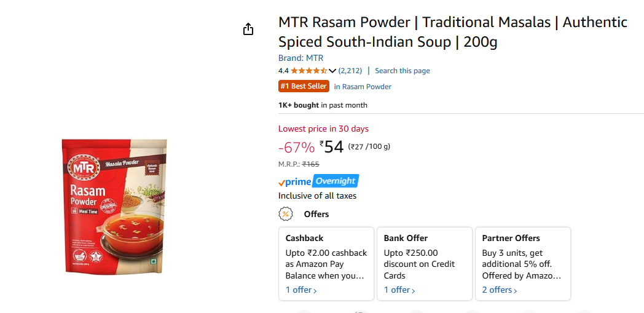Open the Brand: MTR link
644x313 pixels.
click(x=300, y=58)
